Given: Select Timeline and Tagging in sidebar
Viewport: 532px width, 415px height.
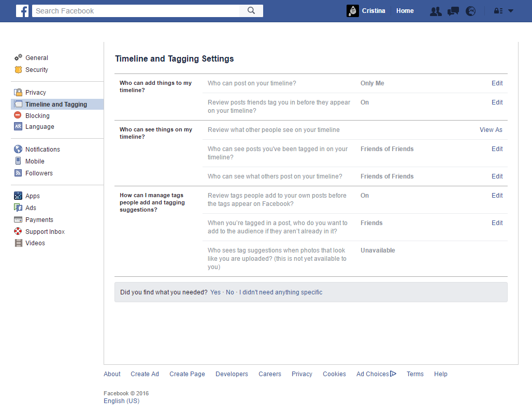Looking at the screenshot, I should (x=56, y=105).
